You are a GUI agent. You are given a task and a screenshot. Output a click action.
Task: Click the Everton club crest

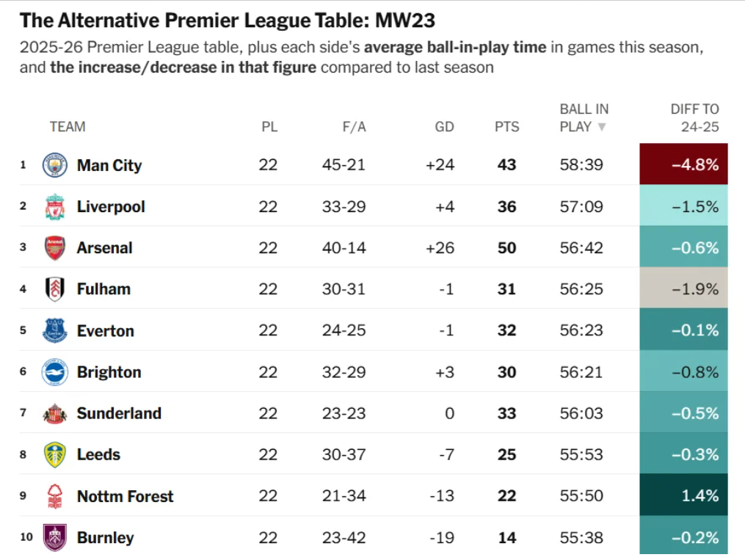pos(54,331)
